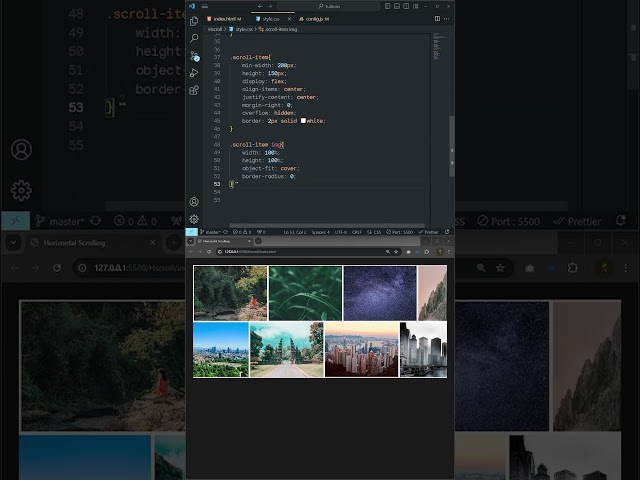Open the errors and warnings count in status bar

point(242,232)
